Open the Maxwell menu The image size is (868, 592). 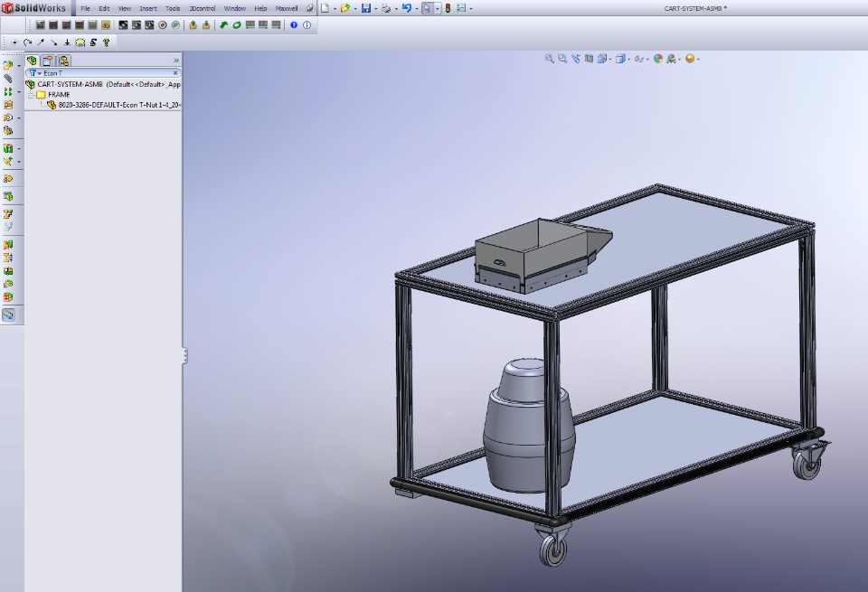click(x=287, y=8)
